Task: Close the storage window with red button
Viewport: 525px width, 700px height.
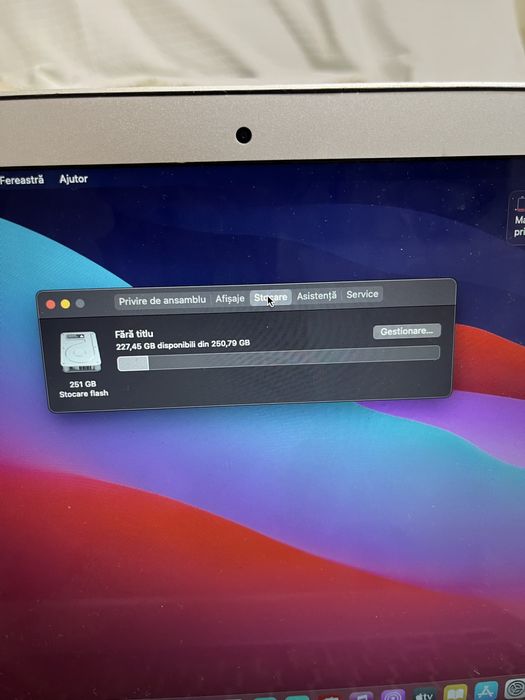Action: click(50, 304)
